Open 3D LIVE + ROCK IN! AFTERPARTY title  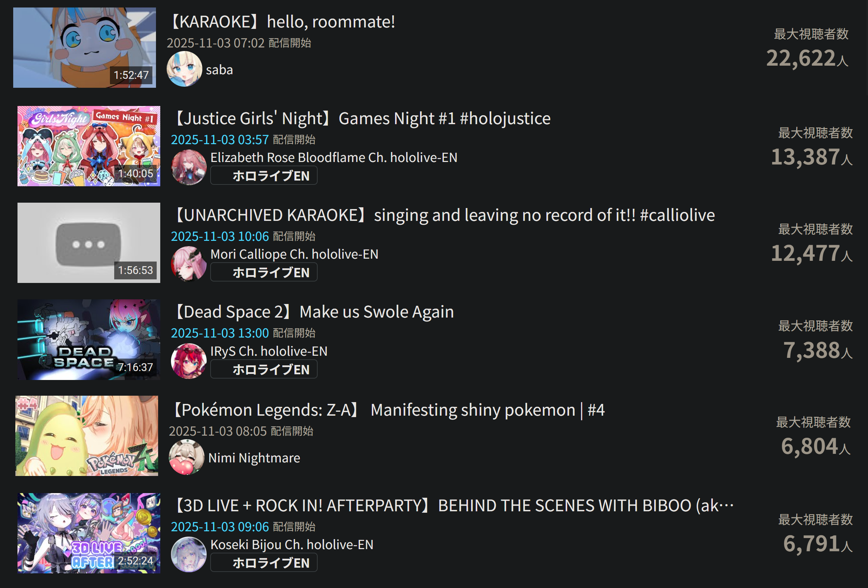pyautogui.click(x=453, y=506)
